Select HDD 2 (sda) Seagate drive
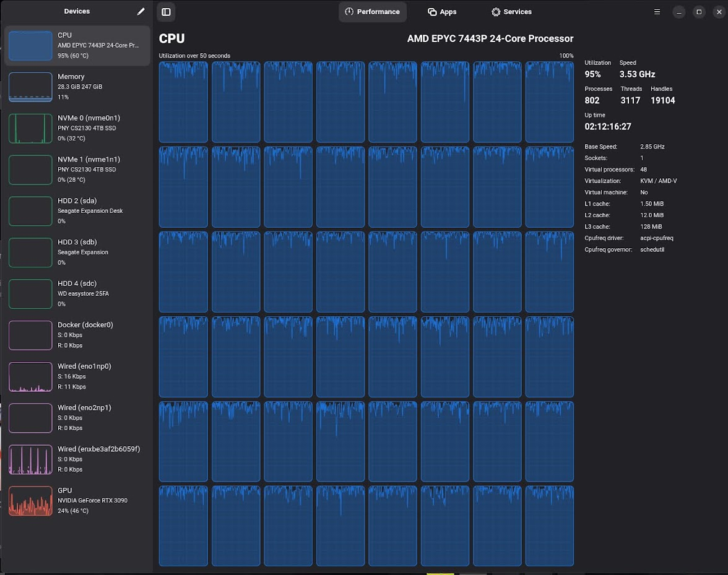Image resolution: width=728 pixels, height=575 pixels. tap(77, 211)
